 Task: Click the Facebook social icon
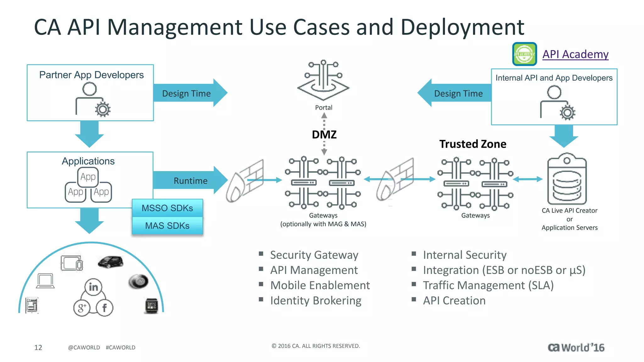coord(104,308)
